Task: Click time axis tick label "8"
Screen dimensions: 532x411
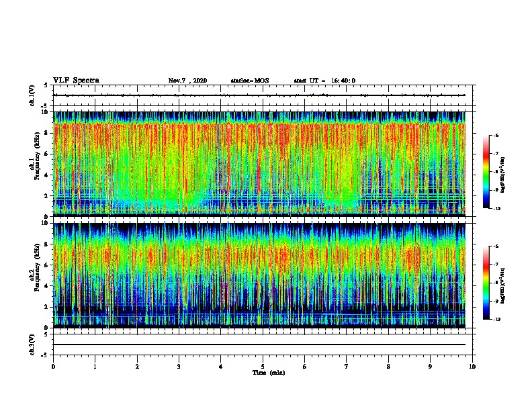Action: click(388, 367)
